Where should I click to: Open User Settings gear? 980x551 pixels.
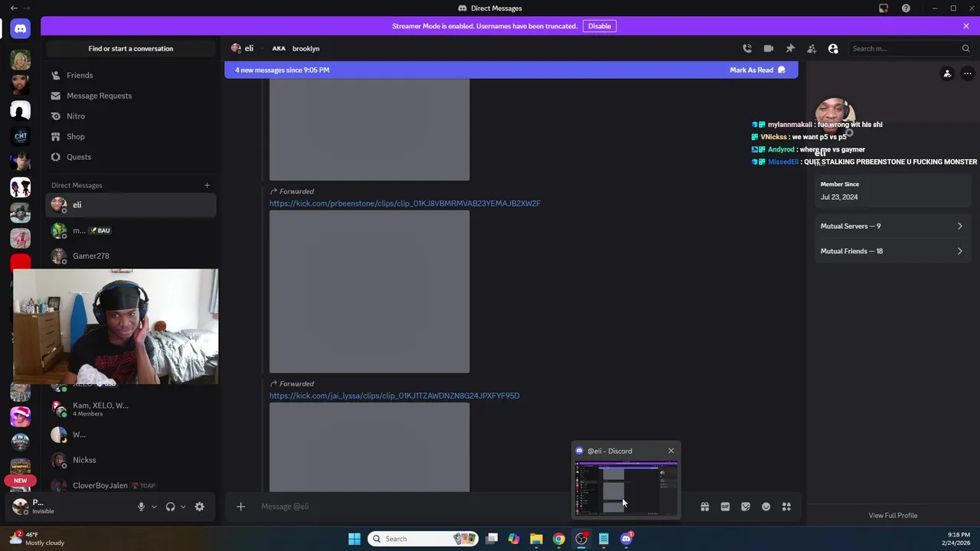(x=200, y=507)
